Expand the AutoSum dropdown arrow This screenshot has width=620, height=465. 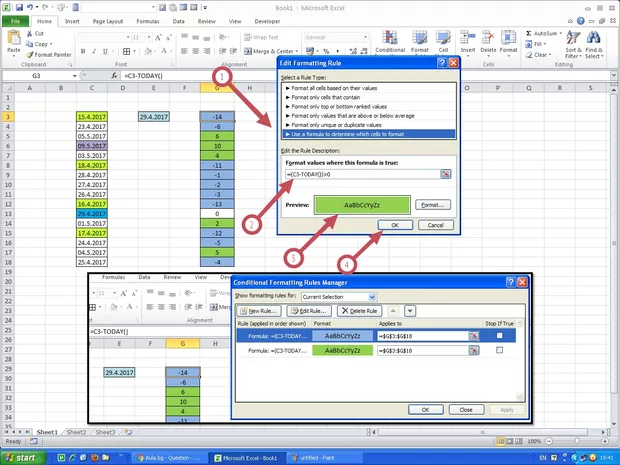pyautogui.click(x=560, y=33)
